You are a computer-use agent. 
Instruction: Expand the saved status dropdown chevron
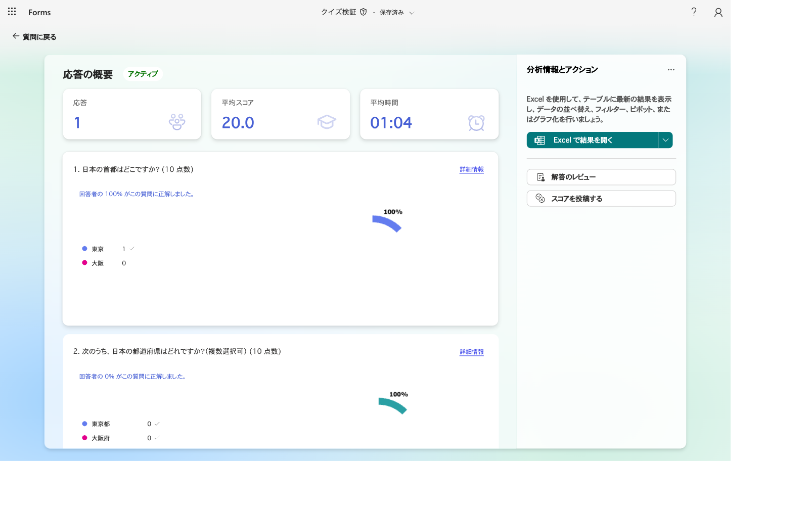click(x=412, y=13)
